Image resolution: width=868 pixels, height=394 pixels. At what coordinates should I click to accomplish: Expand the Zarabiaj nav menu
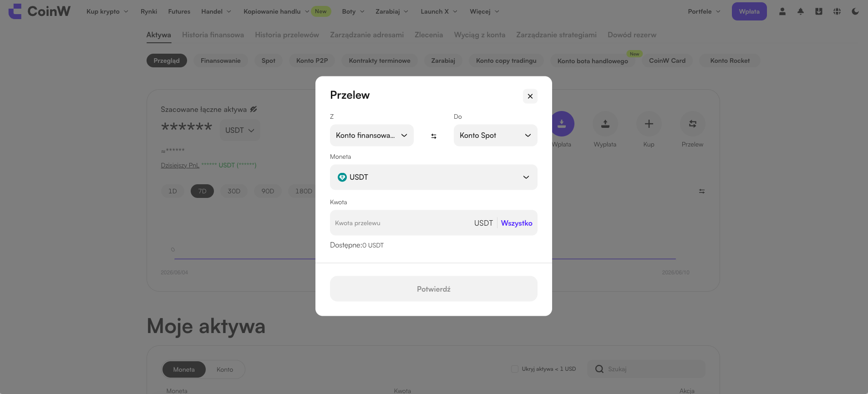tap(392, 11)
